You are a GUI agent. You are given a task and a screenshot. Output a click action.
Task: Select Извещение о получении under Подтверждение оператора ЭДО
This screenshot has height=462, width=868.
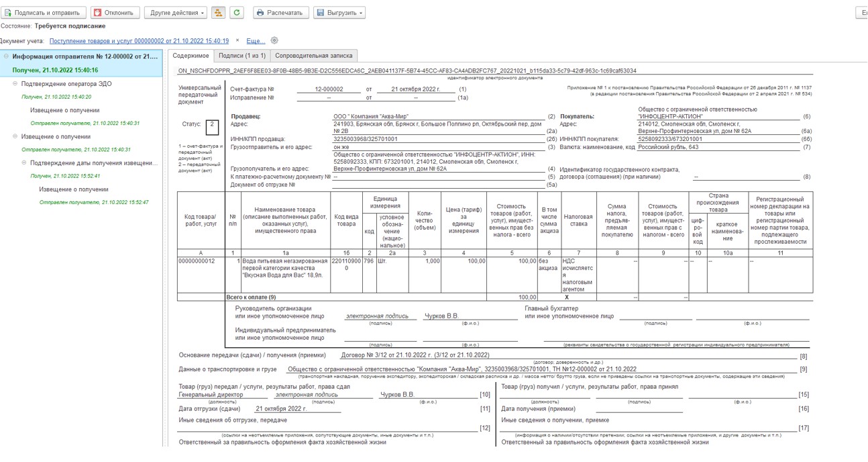click(64, 110)
